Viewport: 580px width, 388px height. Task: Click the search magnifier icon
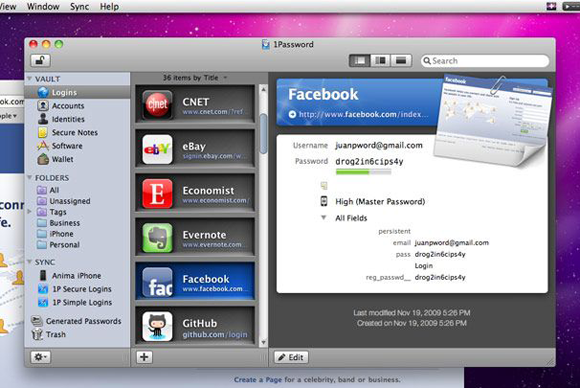pos(427,61)
